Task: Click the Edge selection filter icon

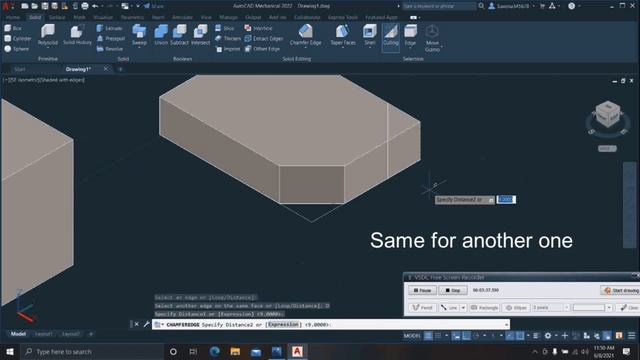Action: coord(410,32)
